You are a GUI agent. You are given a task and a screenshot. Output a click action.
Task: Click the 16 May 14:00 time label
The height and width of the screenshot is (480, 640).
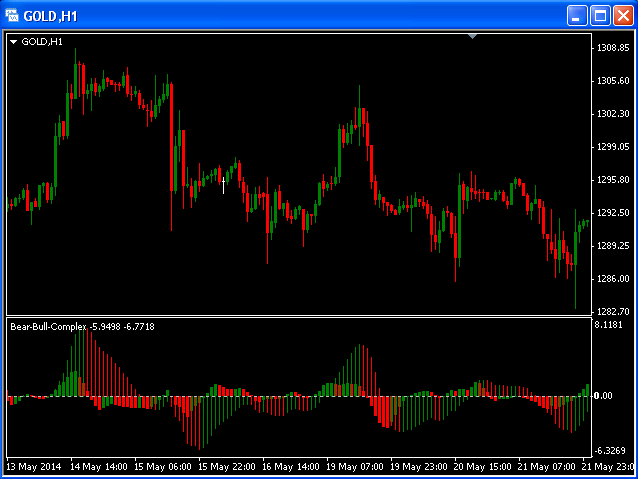click(291, 467)
